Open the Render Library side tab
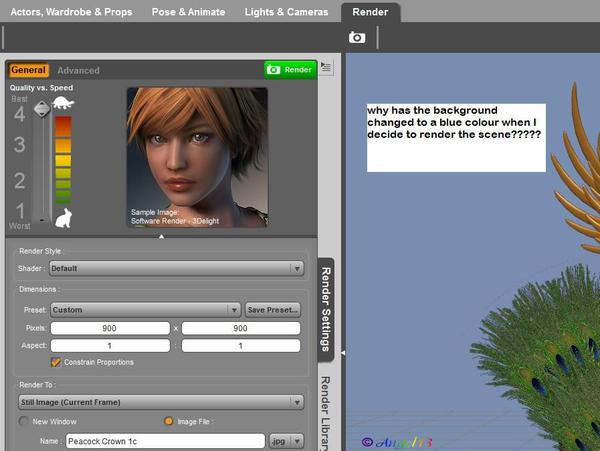 click(x=325, y=412)
